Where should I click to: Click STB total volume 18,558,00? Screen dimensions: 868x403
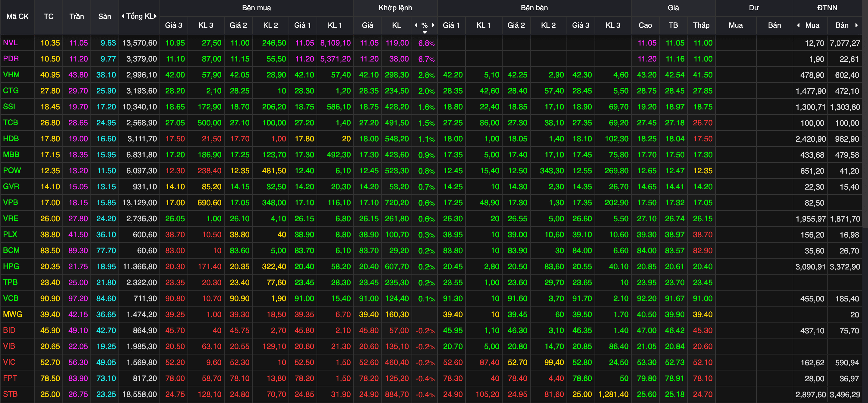[140, 394]
